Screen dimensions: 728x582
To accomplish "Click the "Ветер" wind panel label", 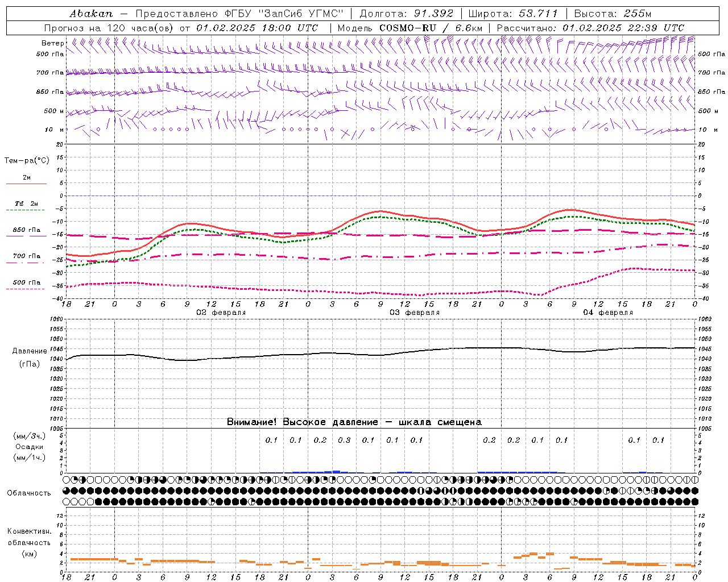I will click(x=53, y=43).
